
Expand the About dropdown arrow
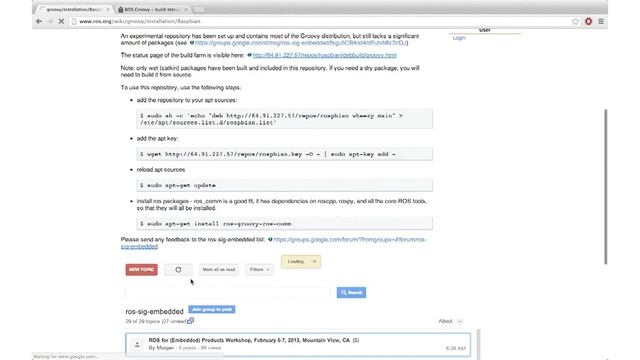460,321
